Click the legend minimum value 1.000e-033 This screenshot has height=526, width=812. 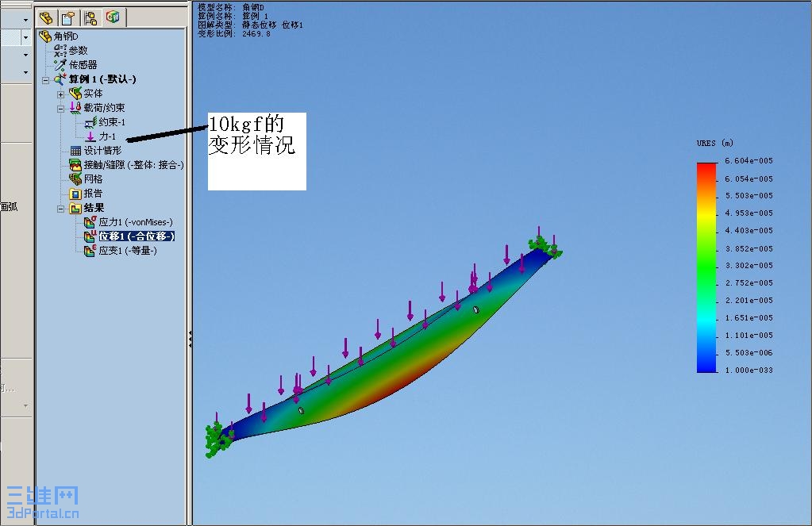tap(749, 371)
